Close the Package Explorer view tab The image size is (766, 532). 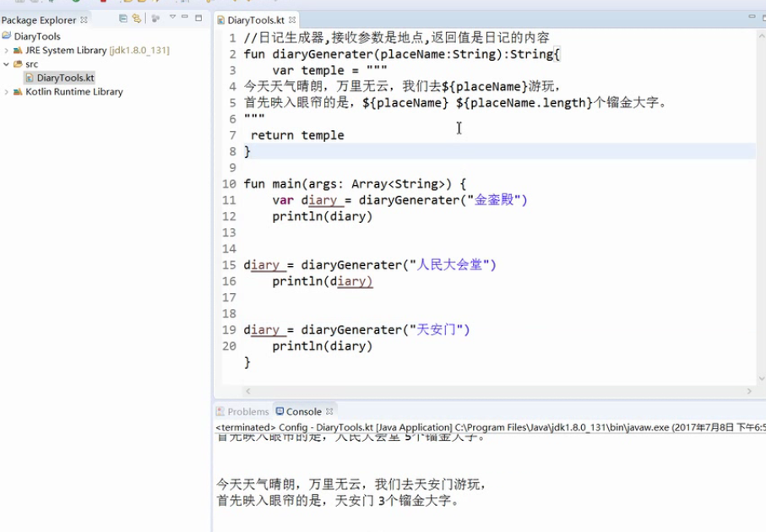pyautogui.click(x=84, y=20)
